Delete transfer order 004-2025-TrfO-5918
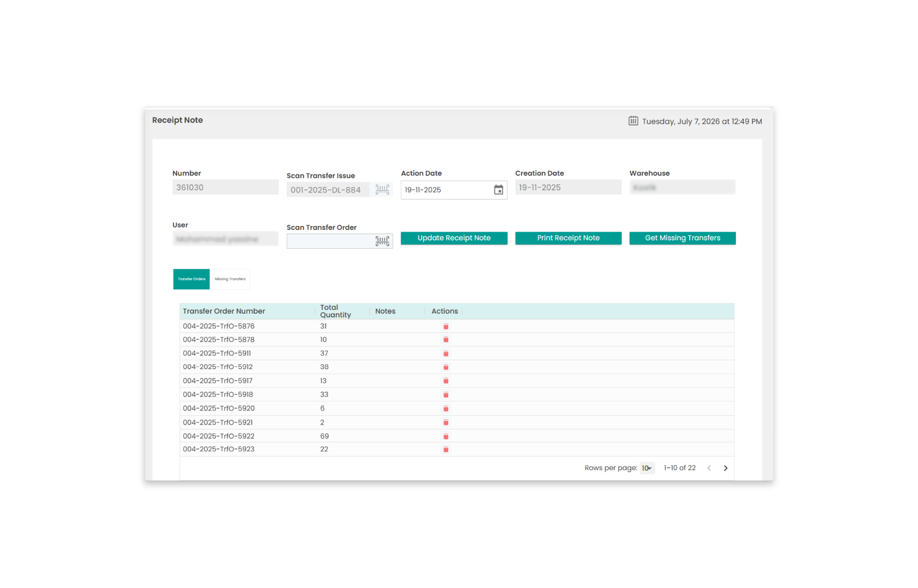The height and width of the screenshot is (588, 918). [x=445, y=395]
